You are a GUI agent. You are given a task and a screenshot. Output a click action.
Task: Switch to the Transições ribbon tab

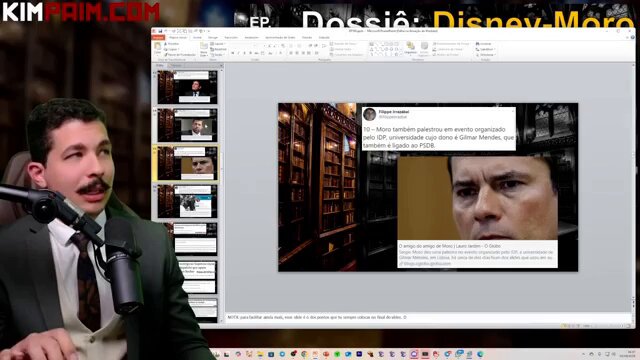pos(231,38)
